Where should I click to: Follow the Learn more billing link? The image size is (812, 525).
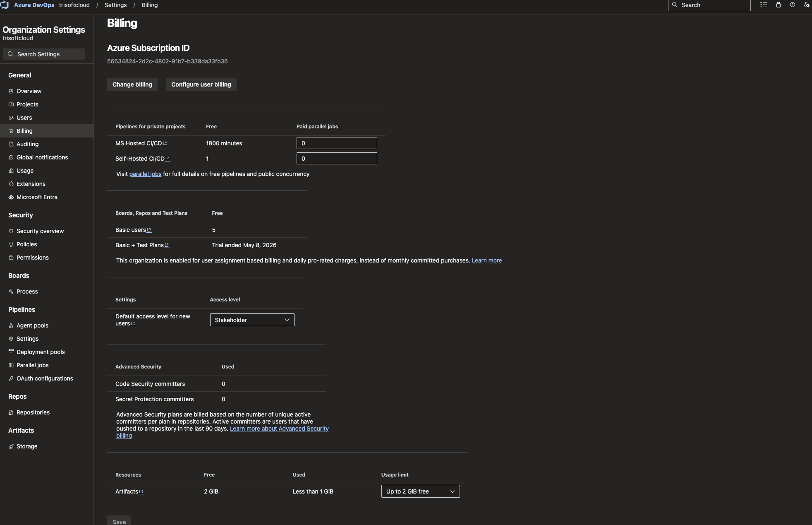[x=487, y=260]
